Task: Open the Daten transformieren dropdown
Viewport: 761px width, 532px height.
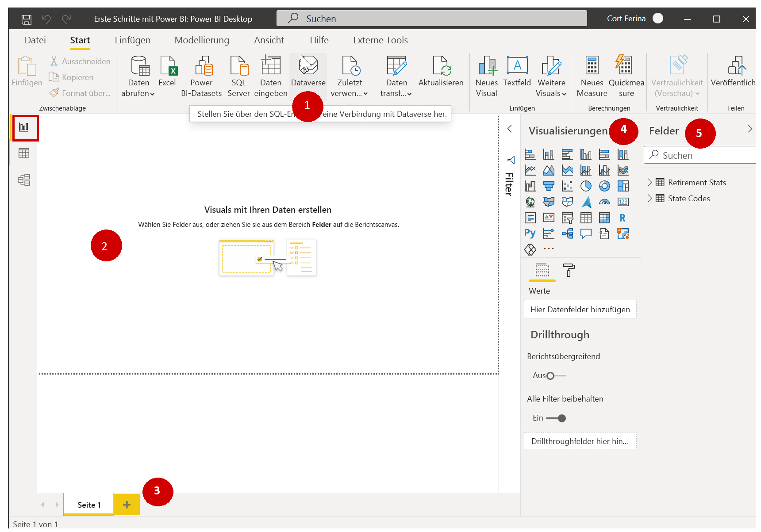Action: [396, 76]
